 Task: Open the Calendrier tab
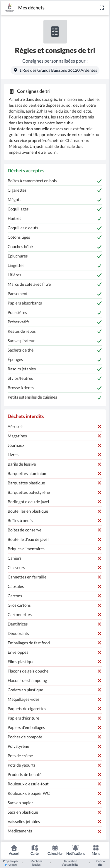(55, 850)
